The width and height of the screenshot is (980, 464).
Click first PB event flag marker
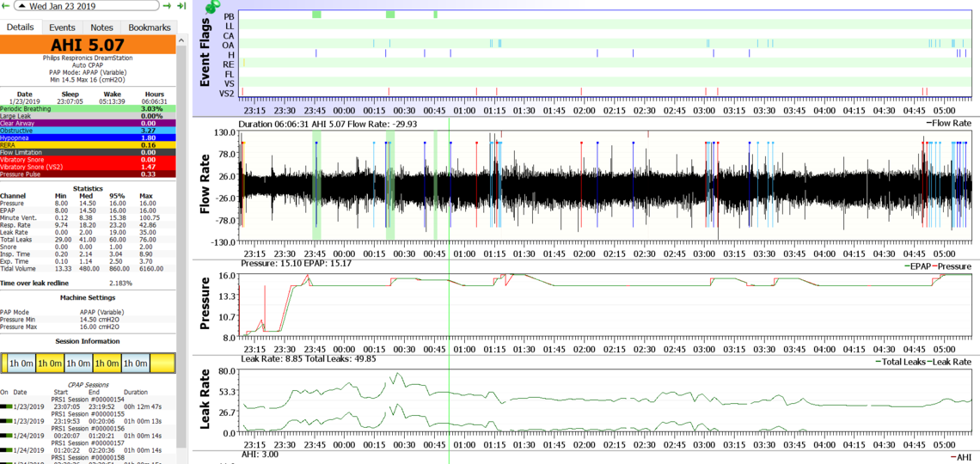coord(316,15)
